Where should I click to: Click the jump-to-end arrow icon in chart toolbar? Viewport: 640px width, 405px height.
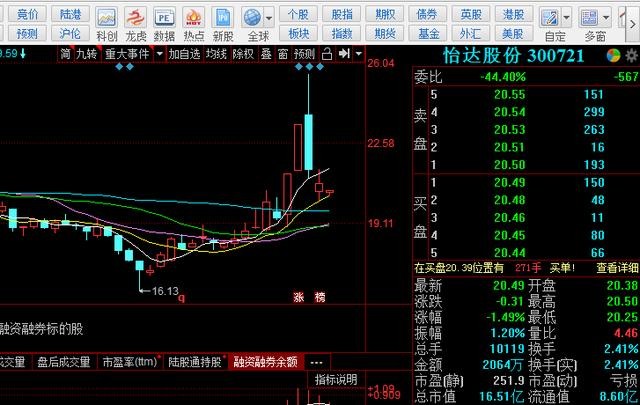point(344,53)
